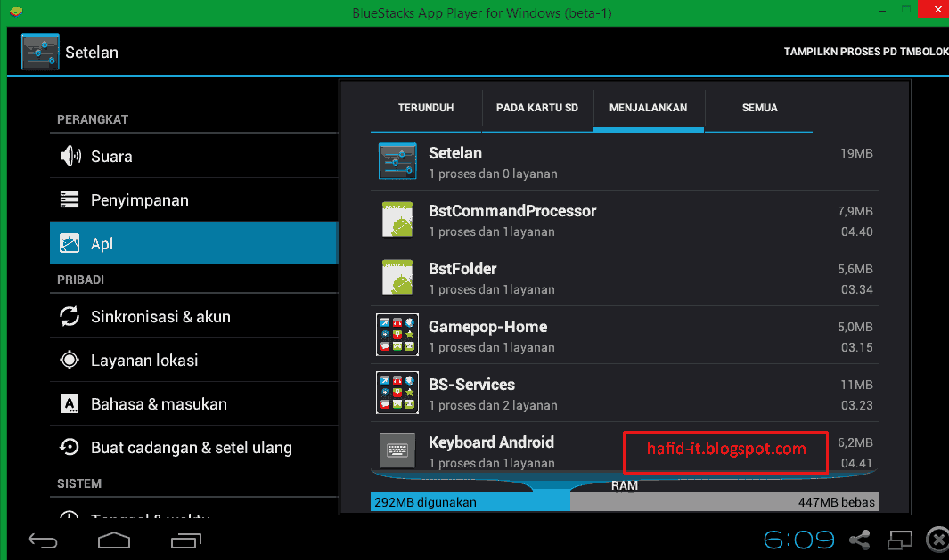Click the 7,9MB value for BstCommandProcessor
This screenshot has width=949, height=560.
point(855,211)
